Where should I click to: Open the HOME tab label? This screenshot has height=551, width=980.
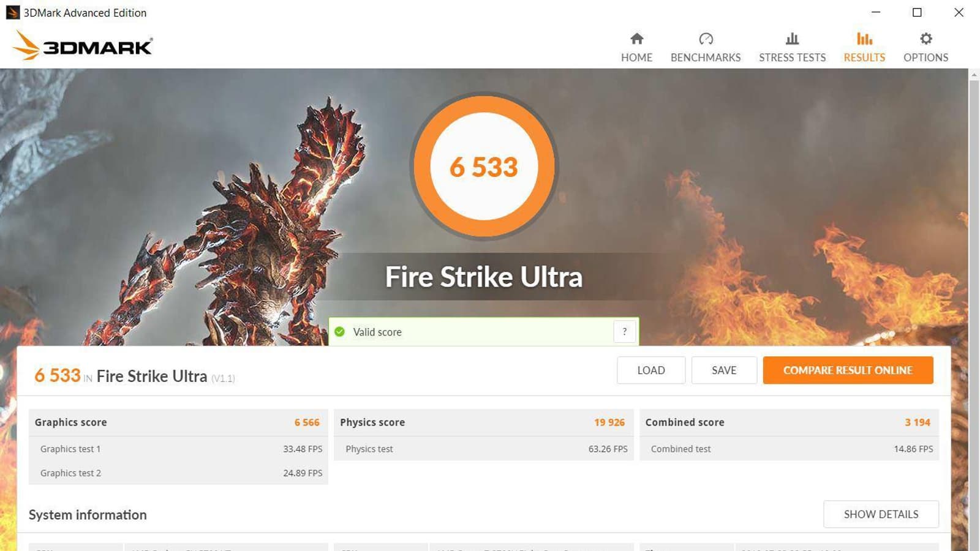[x=637, y=58]
